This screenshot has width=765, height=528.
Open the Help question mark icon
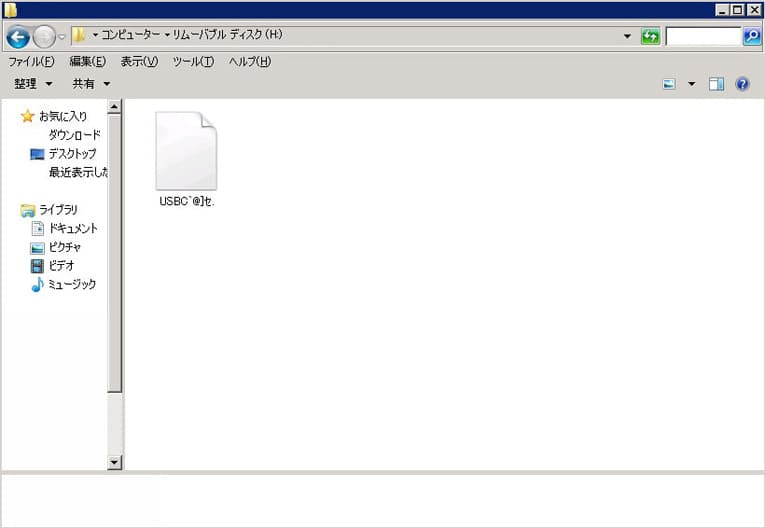(742, 84)
